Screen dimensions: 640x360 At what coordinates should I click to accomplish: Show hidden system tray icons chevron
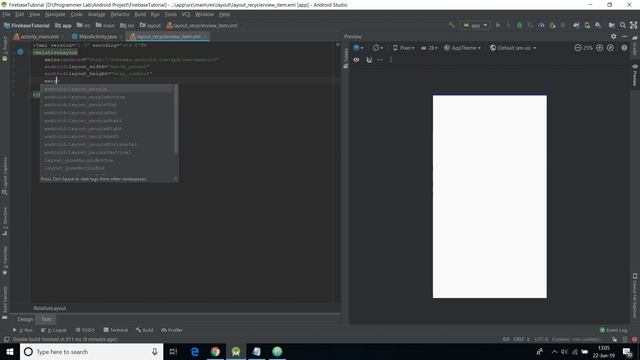(554, 351)
